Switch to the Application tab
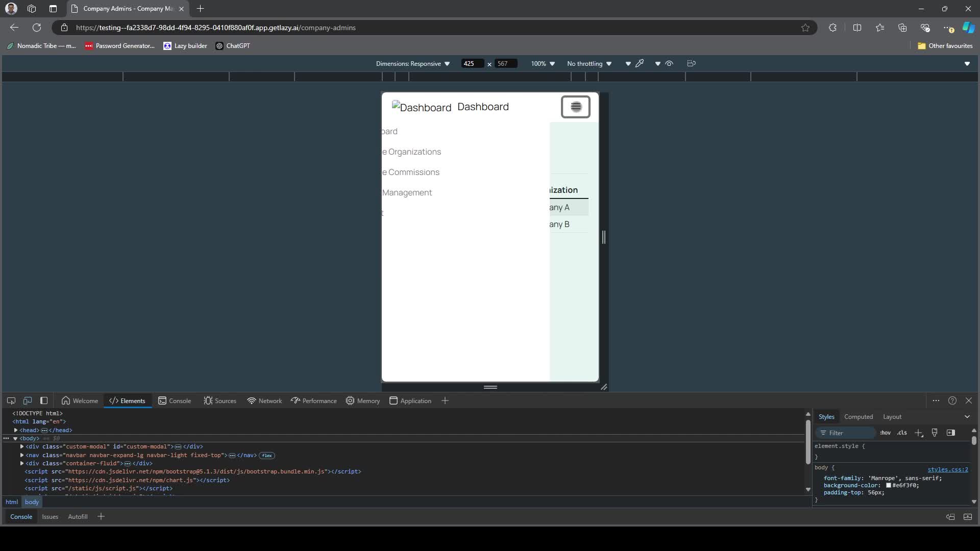This screenshot has height=551, width=980. 410,401
